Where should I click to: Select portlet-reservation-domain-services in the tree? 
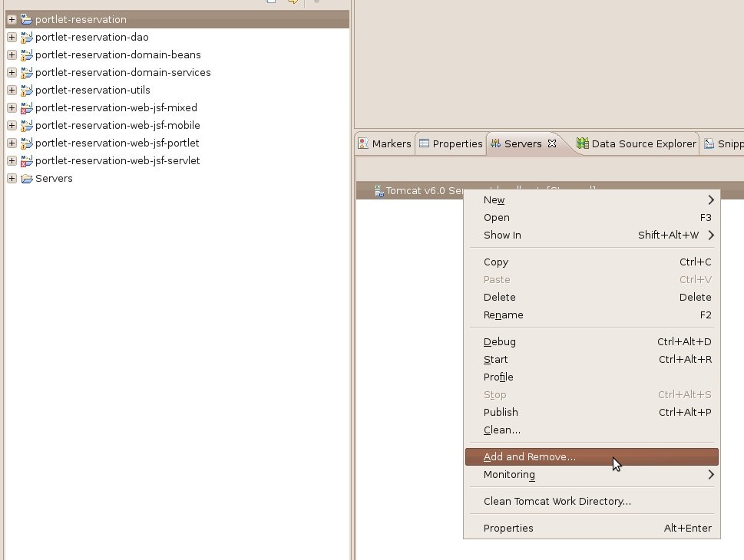tap(123, 72)
